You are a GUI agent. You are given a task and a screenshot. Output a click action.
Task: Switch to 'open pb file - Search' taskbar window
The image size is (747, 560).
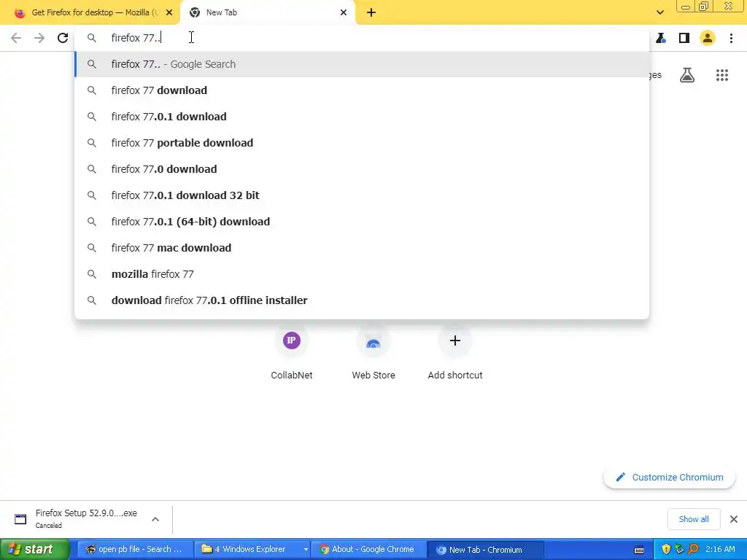pyautogui.click(x=135, y=550)
